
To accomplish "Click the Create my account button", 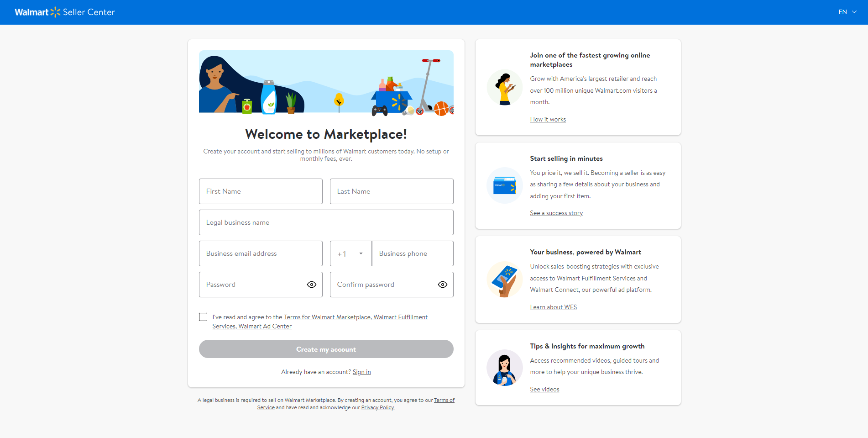I will tap(326, 349).
